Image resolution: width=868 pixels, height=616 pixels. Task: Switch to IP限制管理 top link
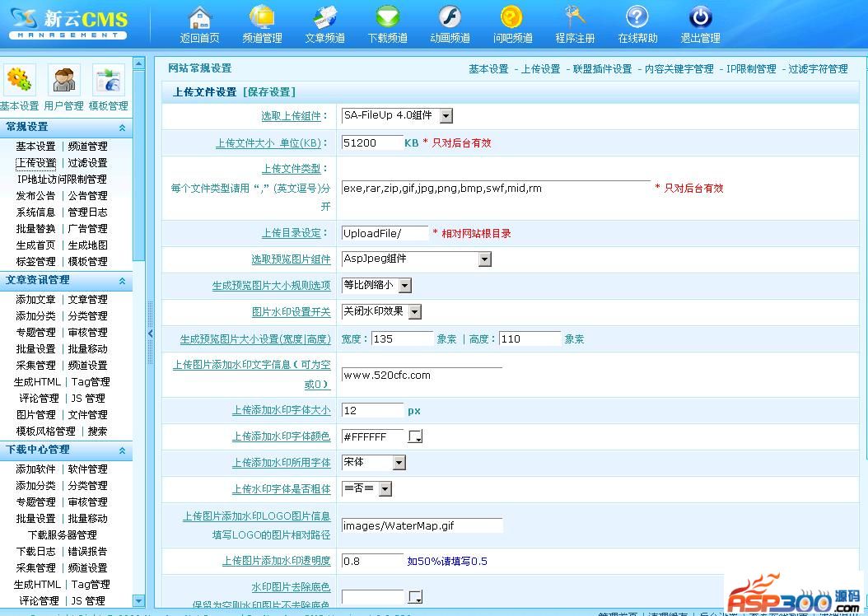pyautogui.click(x=751, y=69)
